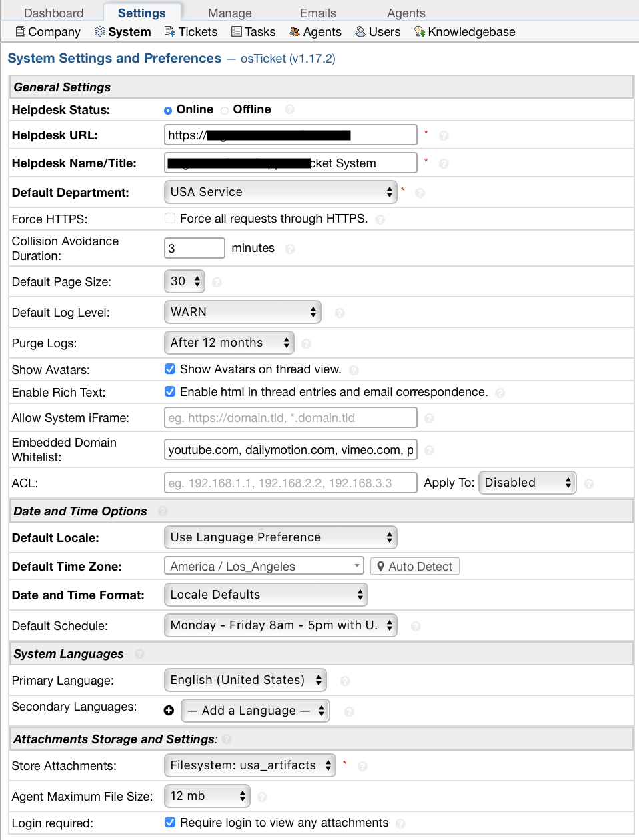Show help tip for Attachments Storage and Settings
Viewport: 639px width, 840px height.
pos(227,739)
